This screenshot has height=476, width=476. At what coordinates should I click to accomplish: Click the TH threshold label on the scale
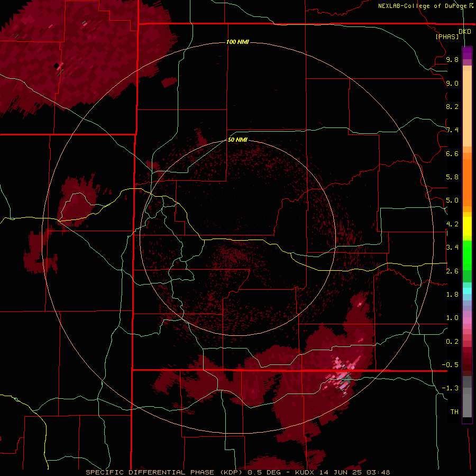coord(454,412)
